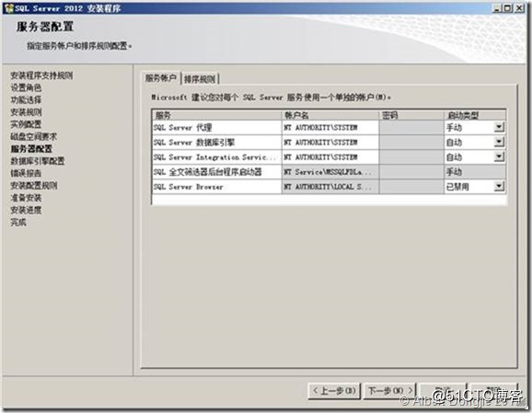Click 数据库引擎配置 step in sidebar
The width and height of the screenshot is (532, 413).
pos(38,161)
